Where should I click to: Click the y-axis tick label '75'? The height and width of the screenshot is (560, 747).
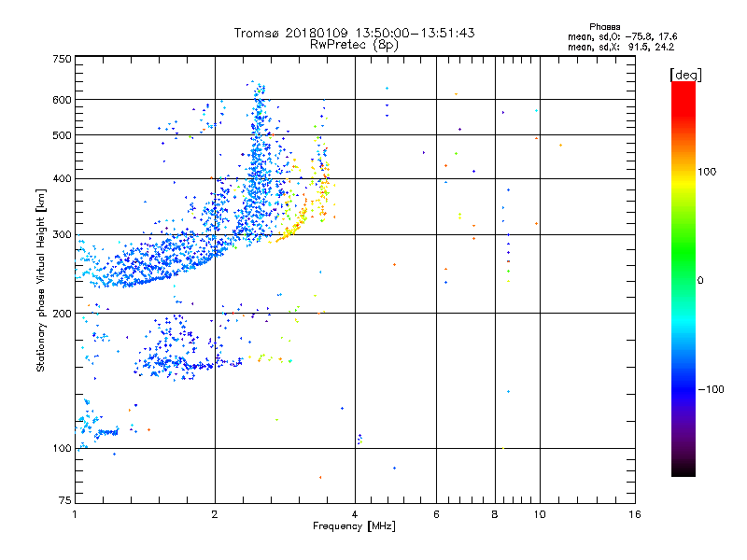pyautogui.click(x=65, y=500)
